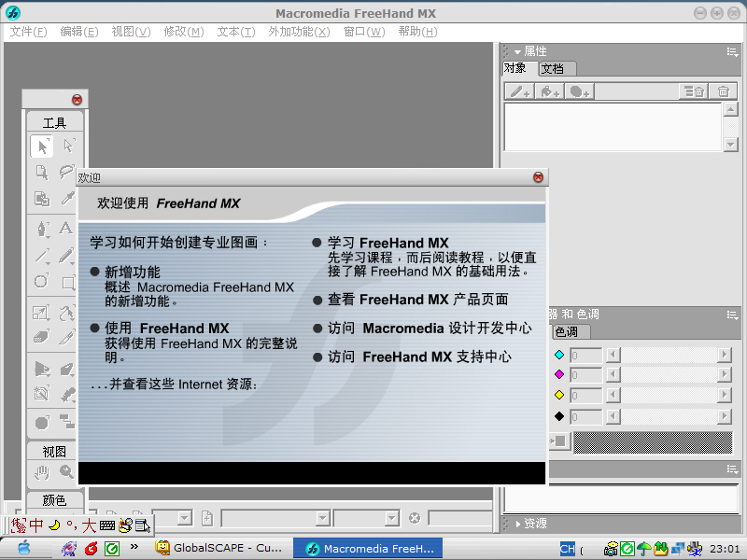
Task: Select the Subselect hollow arrow tool
Action: click(x=68, y=146)
